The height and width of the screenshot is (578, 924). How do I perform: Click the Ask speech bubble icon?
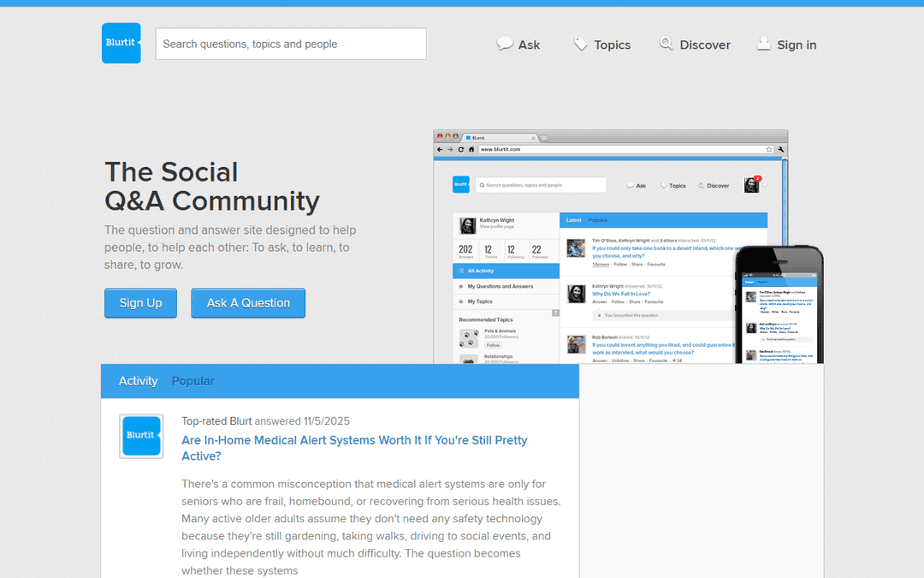click(x=505, y=43)
